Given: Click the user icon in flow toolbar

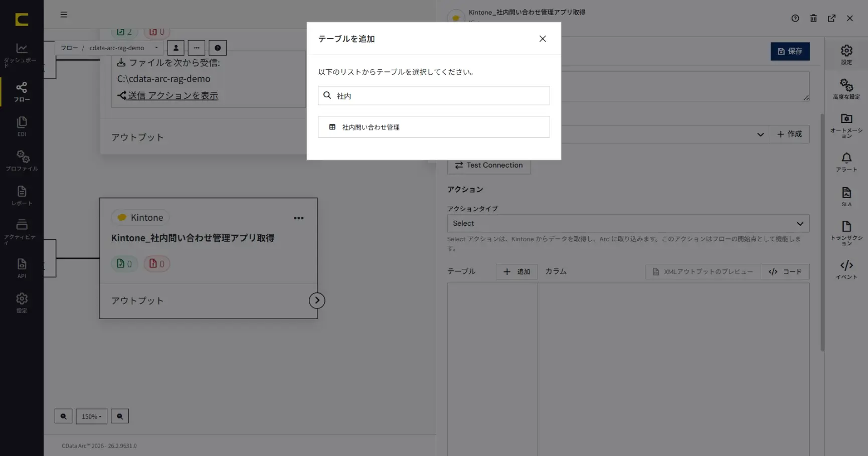Looking at the screenshot, I should pos(176,48).
